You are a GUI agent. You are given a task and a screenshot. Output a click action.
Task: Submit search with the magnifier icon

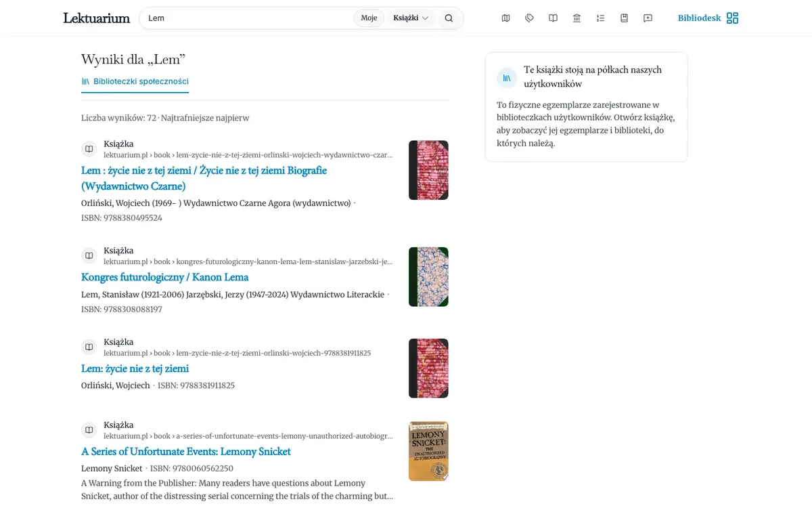pos(449,18)
